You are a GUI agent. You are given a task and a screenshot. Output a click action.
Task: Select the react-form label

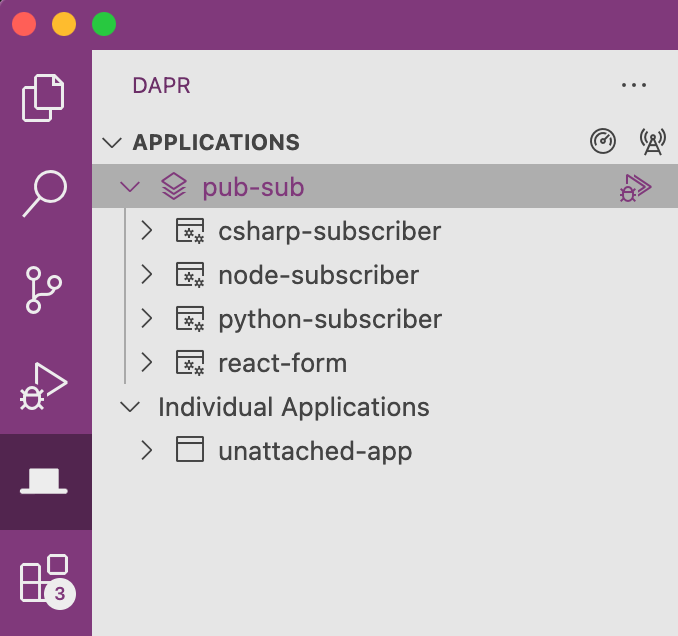pos(283,363)
